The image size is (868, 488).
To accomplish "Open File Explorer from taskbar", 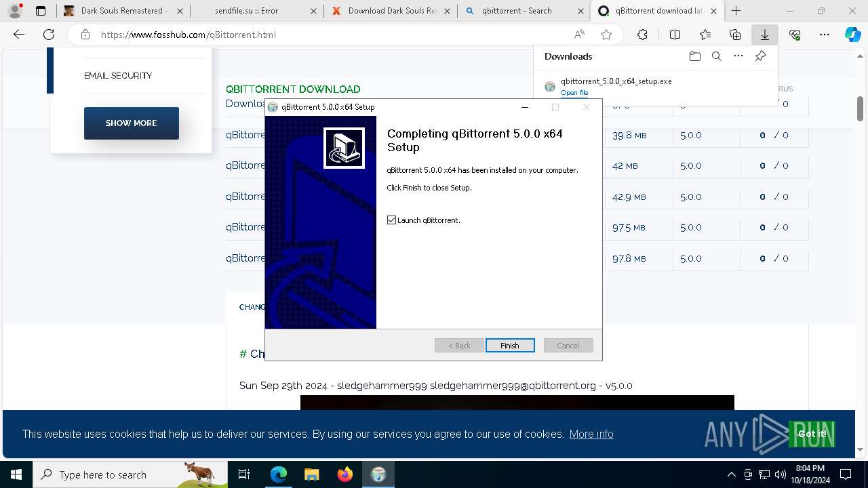I will click(x=311, y=474).
